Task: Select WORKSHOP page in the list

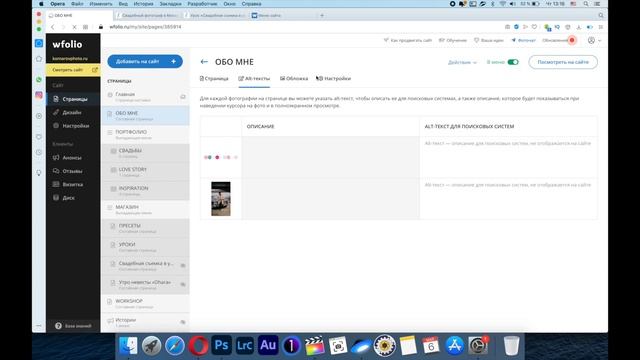Action: point(145,303)
